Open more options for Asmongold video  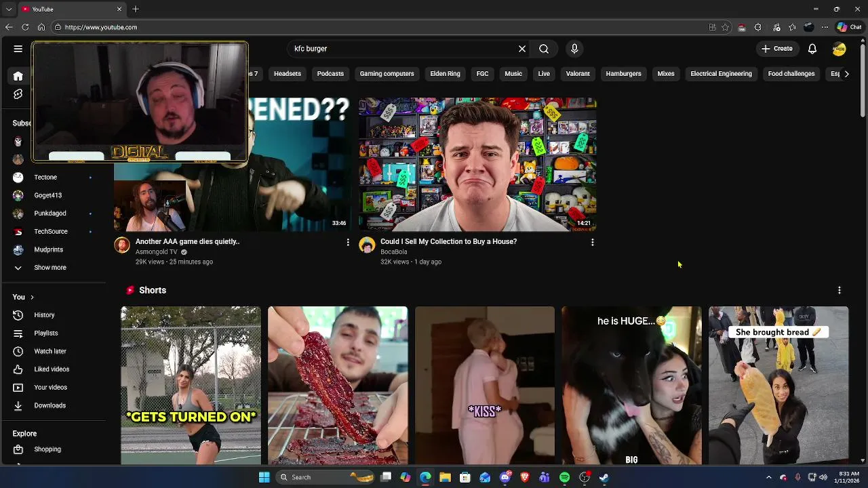pos(348,242)
